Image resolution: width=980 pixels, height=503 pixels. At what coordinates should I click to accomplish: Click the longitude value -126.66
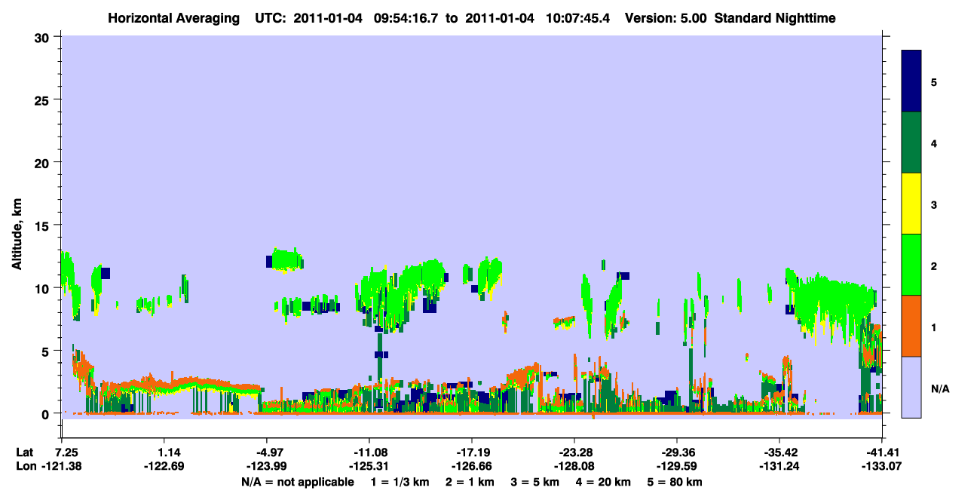pos(471,466)
